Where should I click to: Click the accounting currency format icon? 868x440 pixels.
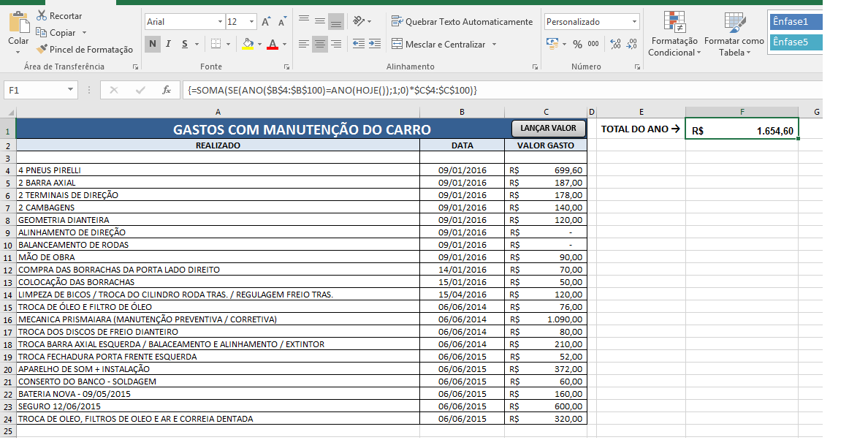[552, 44]
